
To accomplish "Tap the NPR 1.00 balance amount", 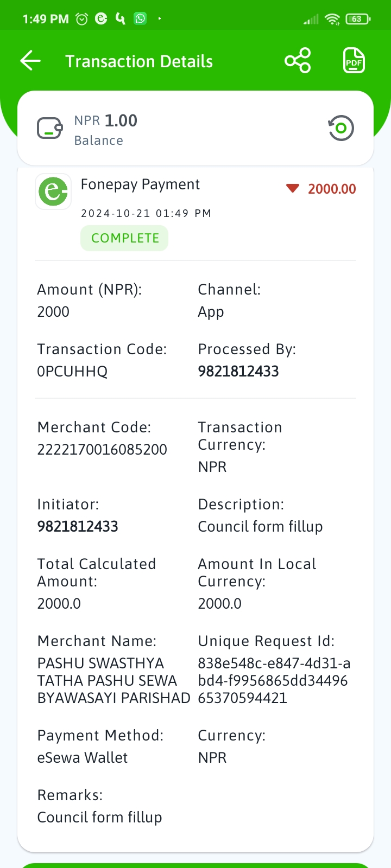I will tap(106, 120).
